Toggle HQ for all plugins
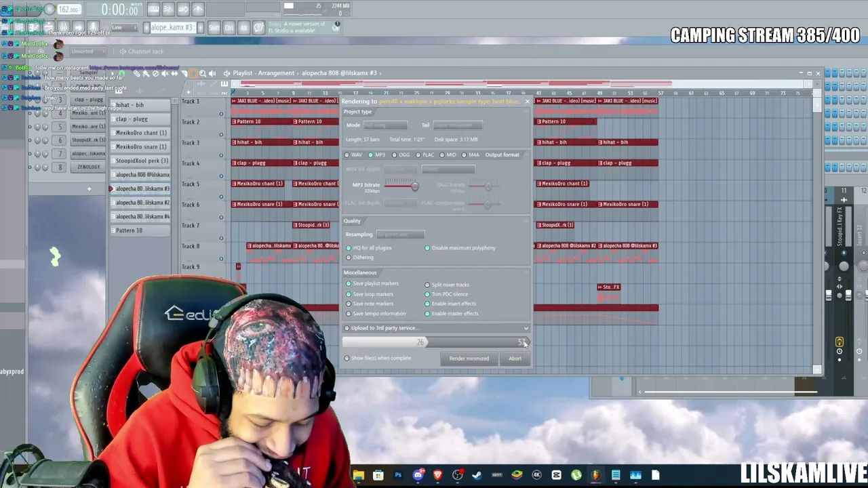 click(x=370, y=248)
